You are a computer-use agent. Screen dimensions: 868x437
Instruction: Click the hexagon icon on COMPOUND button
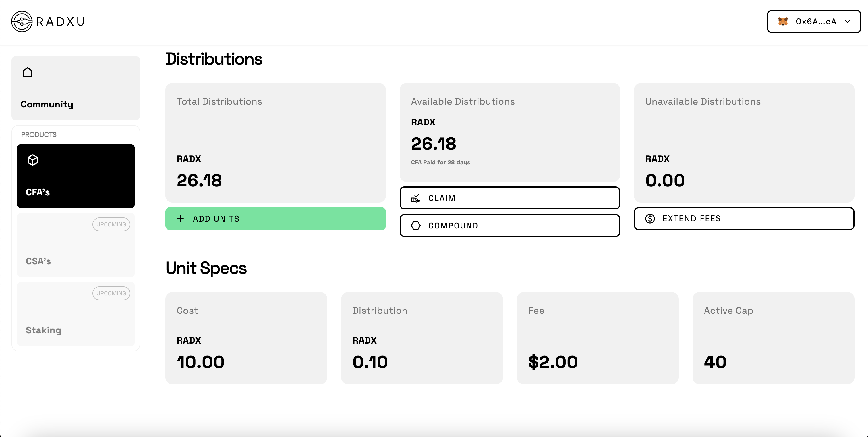point(416,225)
